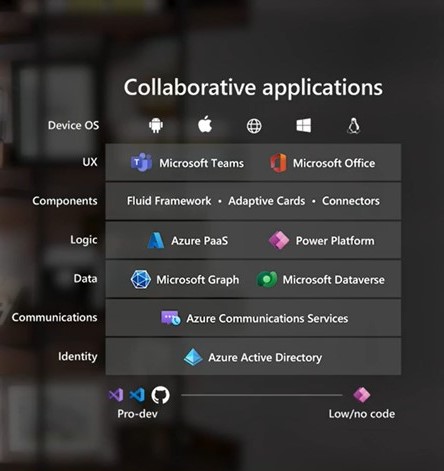The image size is (444, 471).
Task: Select the Connectors text
Action: coord(351,201)
